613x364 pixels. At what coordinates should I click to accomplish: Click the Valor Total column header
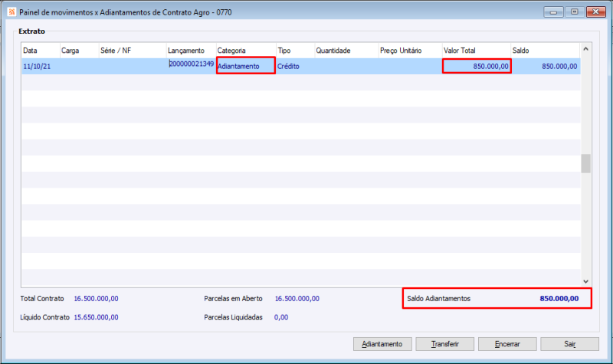(476, 51)
